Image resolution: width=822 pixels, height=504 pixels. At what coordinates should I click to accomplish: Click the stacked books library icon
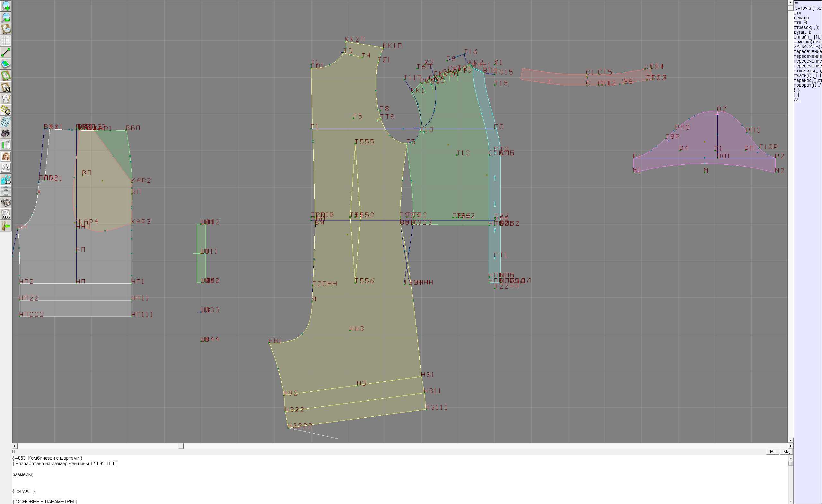click(x=6, y=203)
